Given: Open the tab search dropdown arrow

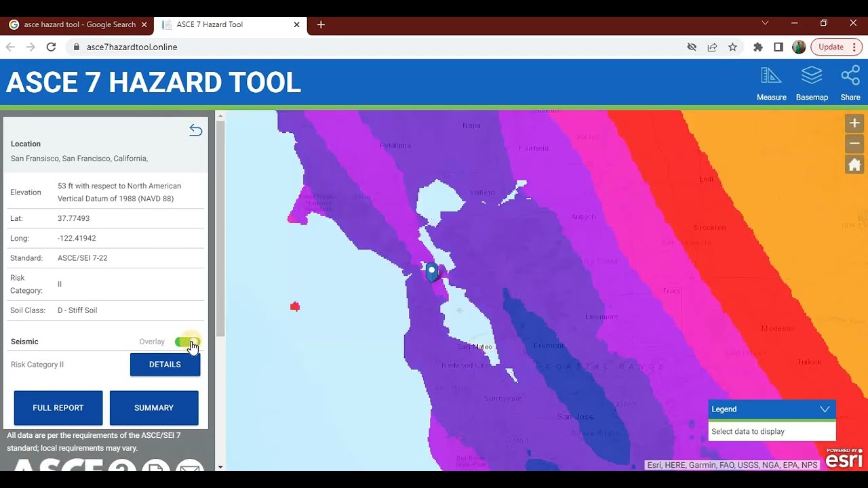Looking at the screenshot, I should point(765,23).
